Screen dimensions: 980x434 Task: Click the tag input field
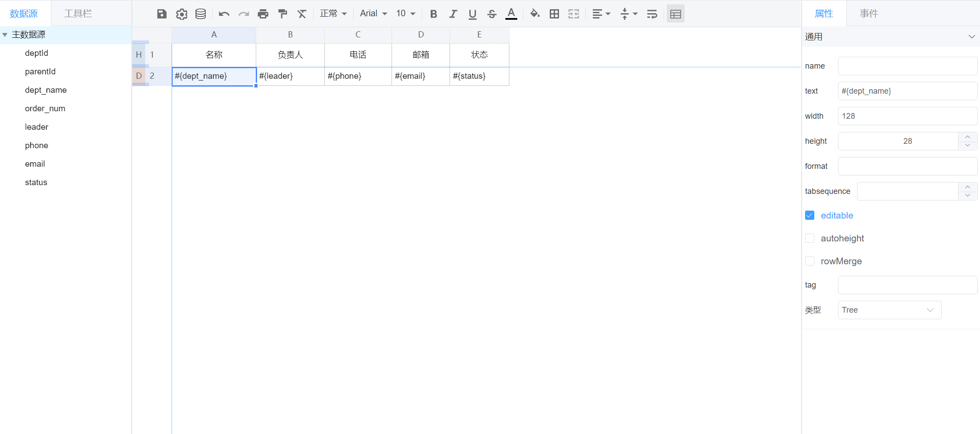(907, 285)
